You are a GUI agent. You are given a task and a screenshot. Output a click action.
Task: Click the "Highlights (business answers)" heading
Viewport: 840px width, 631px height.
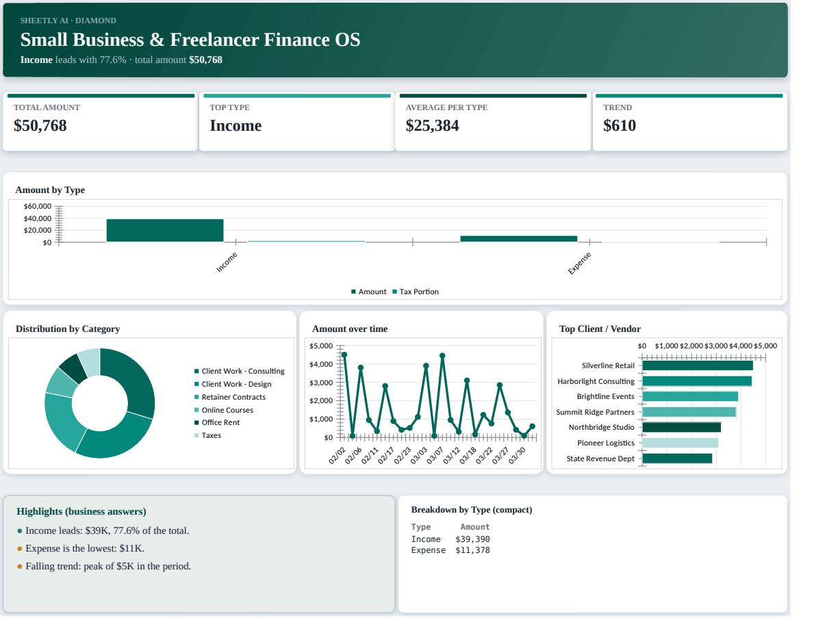pyautogui.click(x=81, y=511)
